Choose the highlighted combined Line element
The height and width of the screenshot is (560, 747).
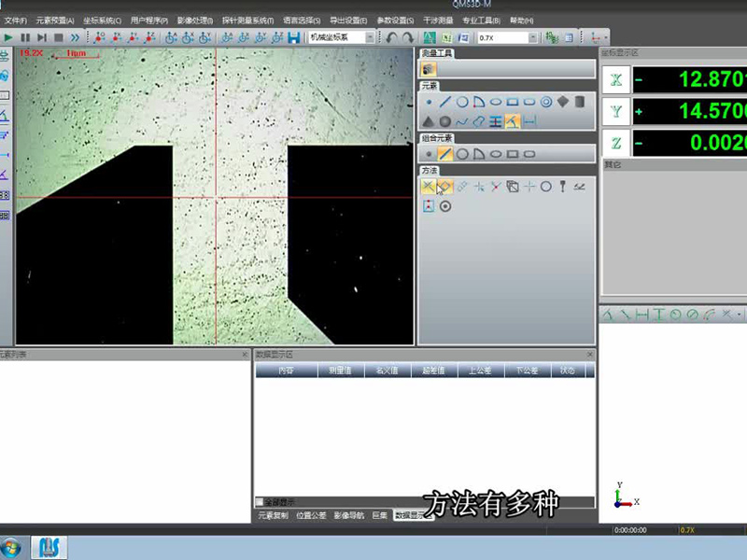tap(445, 154)
